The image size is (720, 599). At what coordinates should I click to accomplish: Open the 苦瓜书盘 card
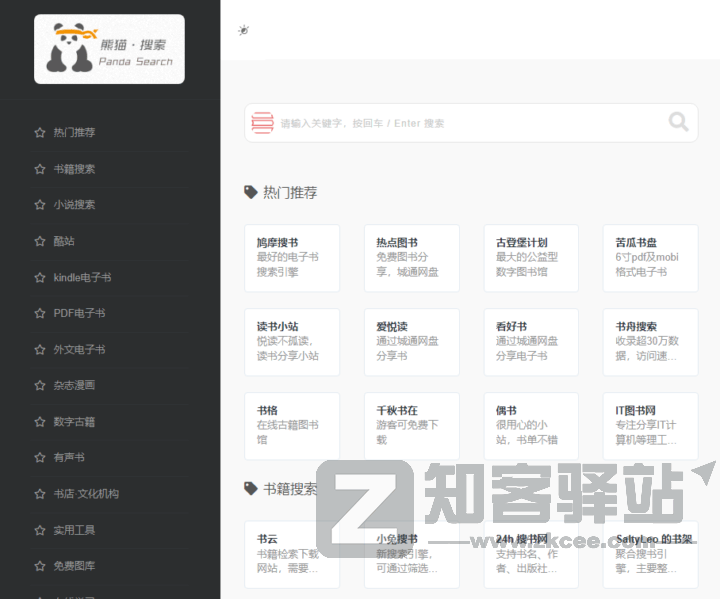[x=651, y=258]
